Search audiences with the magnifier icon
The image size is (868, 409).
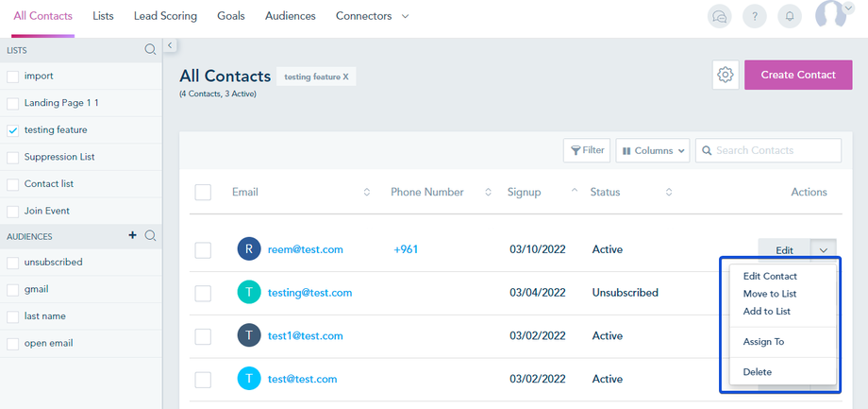click(150, 235)
